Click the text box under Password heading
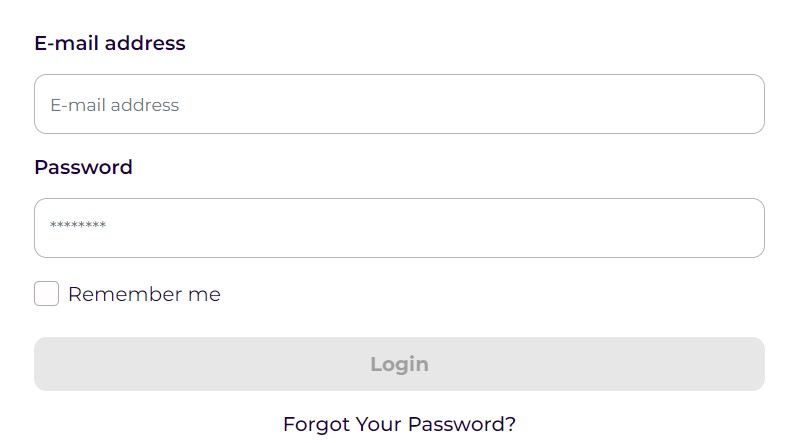Screen dimensions: 798x443 point(399,228)
